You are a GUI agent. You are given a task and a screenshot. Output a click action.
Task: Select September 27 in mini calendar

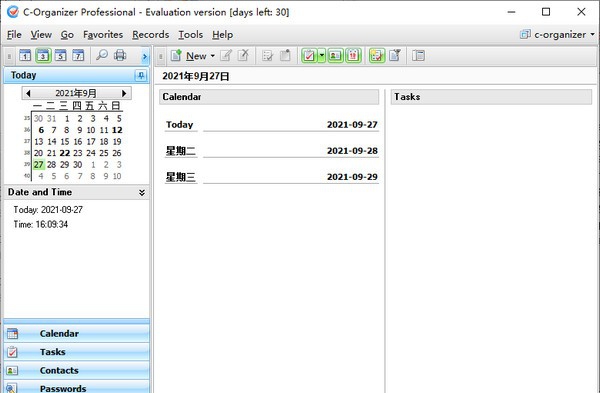[x=39, y=165]
